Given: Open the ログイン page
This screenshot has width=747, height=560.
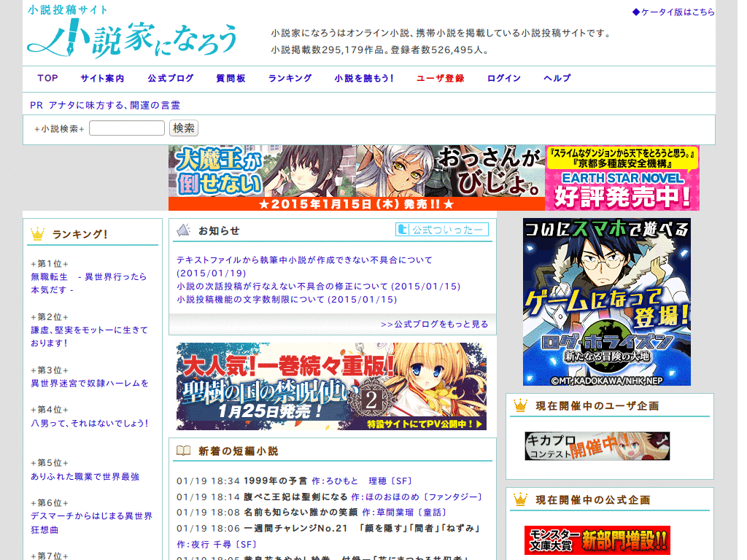Looking at the screenshot, I should tap(503, 78).
